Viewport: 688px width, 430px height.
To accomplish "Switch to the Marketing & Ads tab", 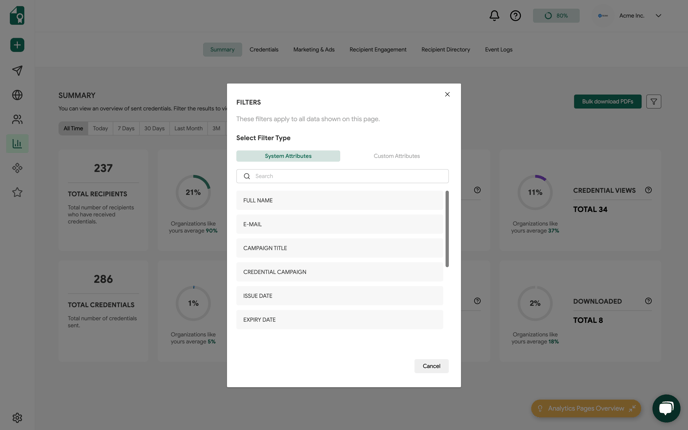I will (314, 50).
